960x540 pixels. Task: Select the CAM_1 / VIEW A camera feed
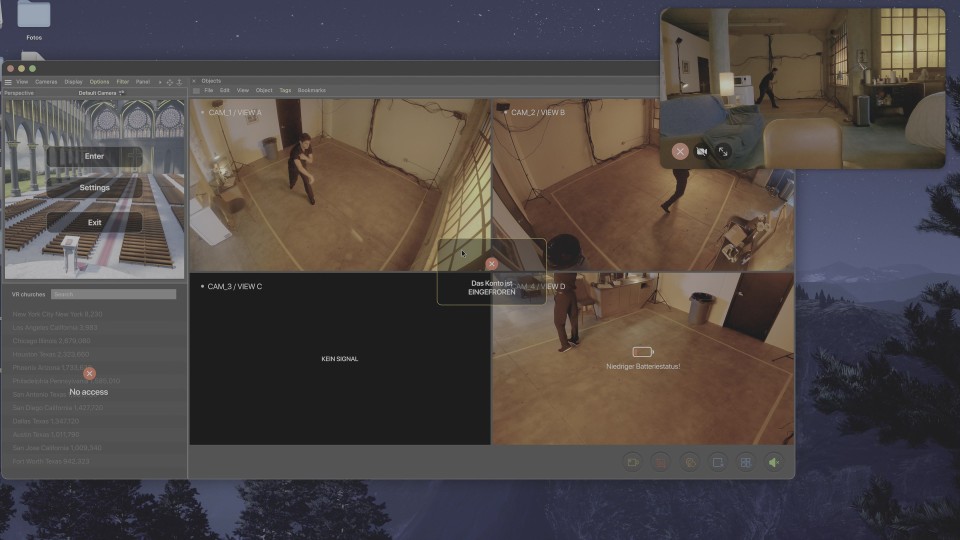pos(340,185)
